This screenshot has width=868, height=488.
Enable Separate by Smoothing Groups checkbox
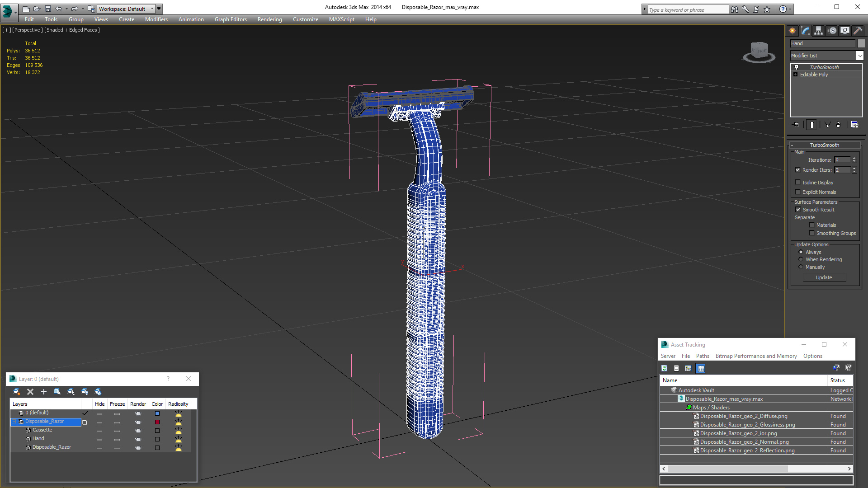(811, 233)
